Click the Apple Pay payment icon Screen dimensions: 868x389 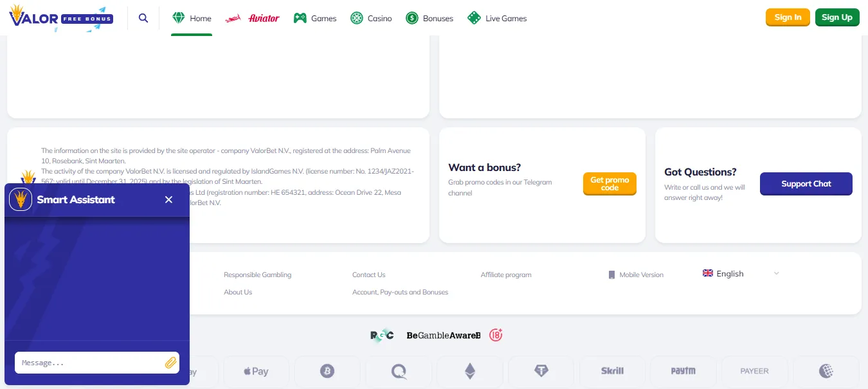(x=256, y=371)
